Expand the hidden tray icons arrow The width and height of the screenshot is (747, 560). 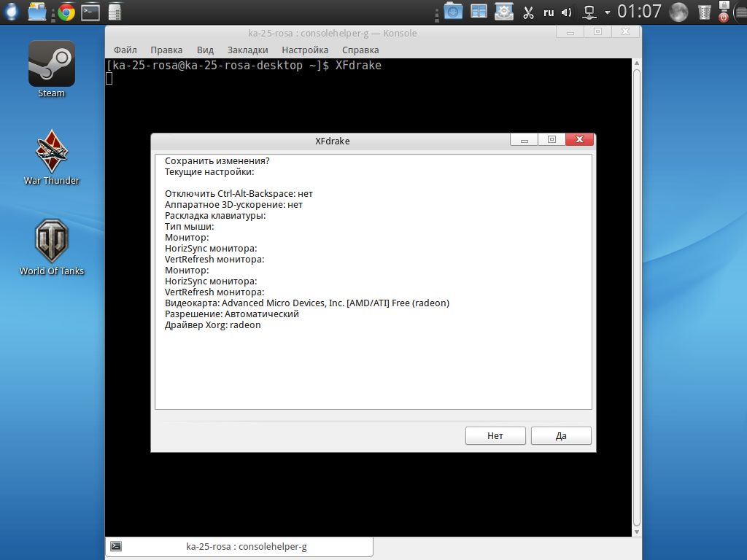tap(608, 12)
